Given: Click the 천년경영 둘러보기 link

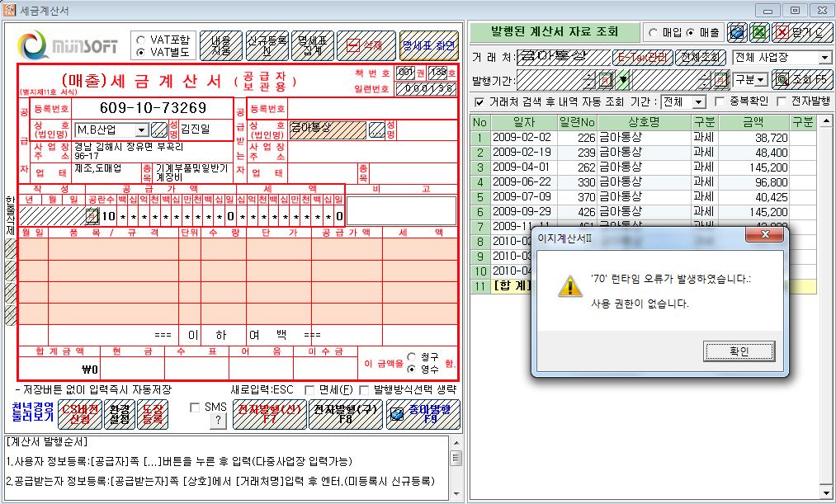Looking at the screenshot, I should pyautogui.click(x=32, y=413).
